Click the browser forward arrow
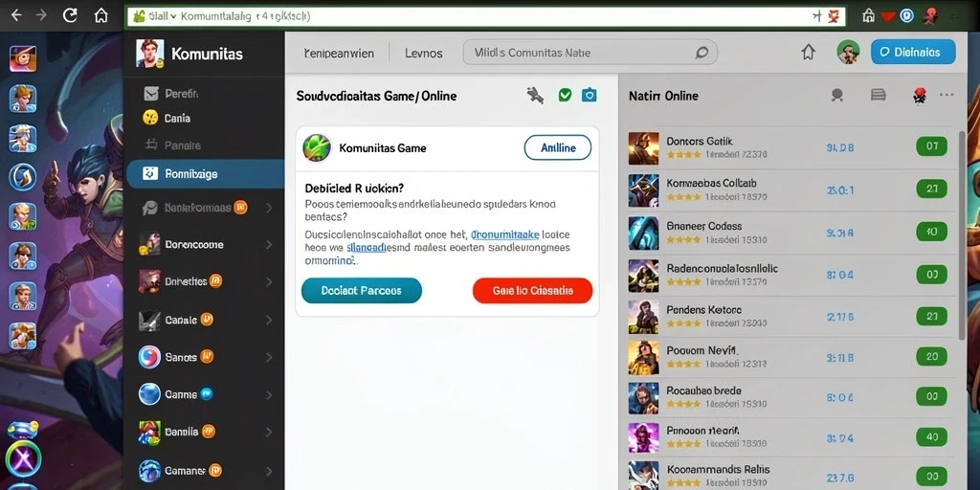This screenshot has height=490, width=980. point(42,15)
